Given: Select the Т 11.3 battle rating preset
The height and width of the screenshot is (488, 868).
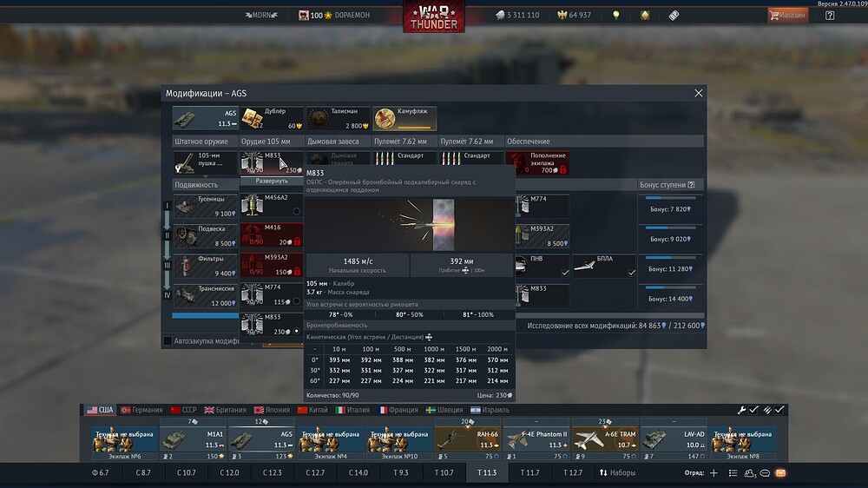Looking at the screenshot, I should click(x=487, y=472).
